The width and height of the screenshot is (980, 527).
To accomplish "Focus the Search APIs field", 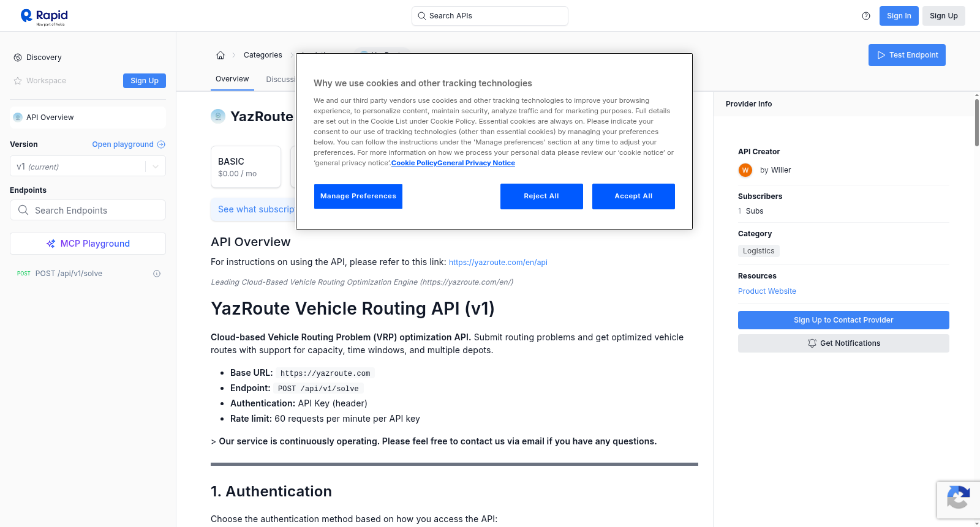I will click(490, 16).
